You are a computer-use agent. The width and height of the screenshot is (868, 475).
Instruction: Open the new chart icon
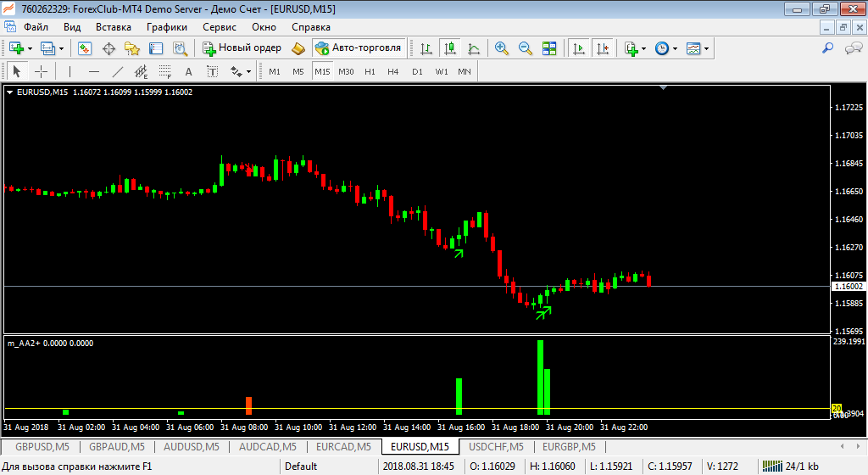(16, 48)
